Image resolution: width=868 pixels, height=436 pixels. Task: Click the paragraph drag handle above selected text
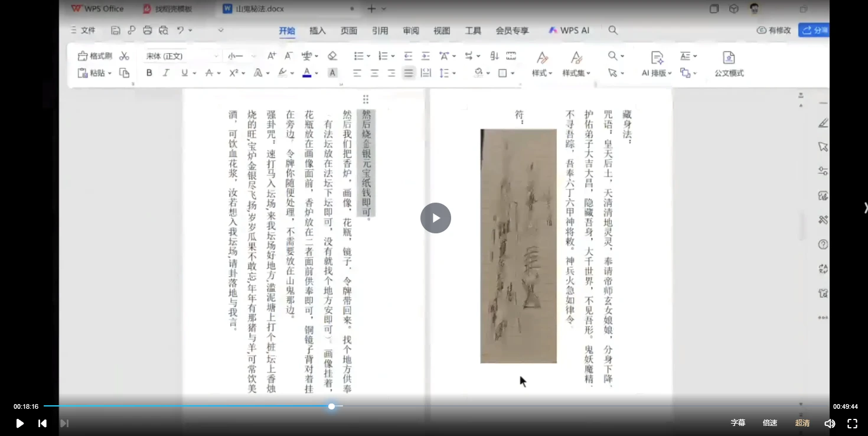click(x=366, y=99)
